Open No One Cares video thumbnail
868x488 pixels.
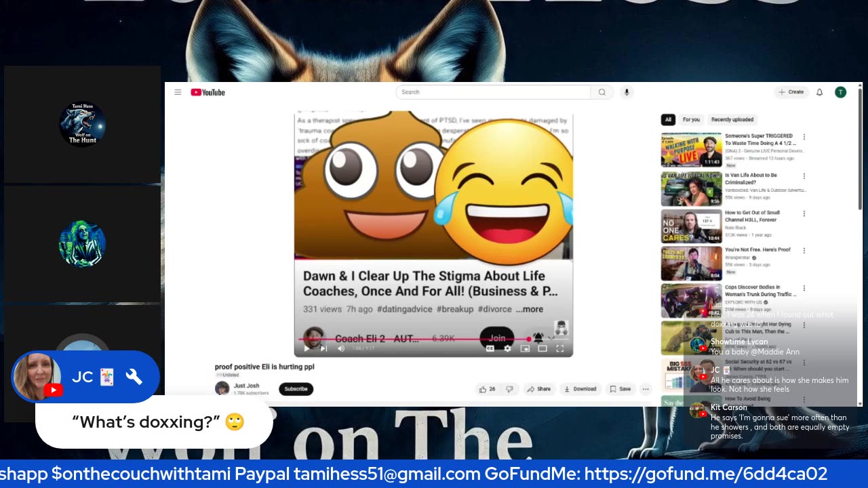(691, 226)
